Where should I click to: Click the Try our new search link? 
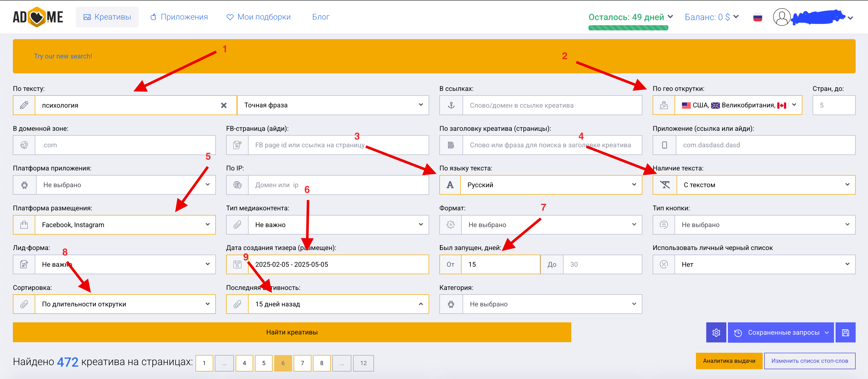point(63,56)
